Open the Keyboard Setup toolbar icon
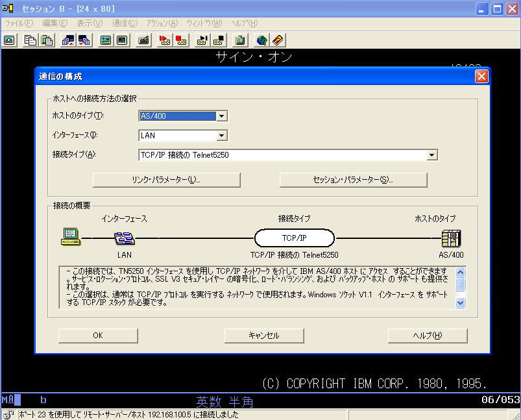This screenshot has width=521, height=420. [143, 40]
